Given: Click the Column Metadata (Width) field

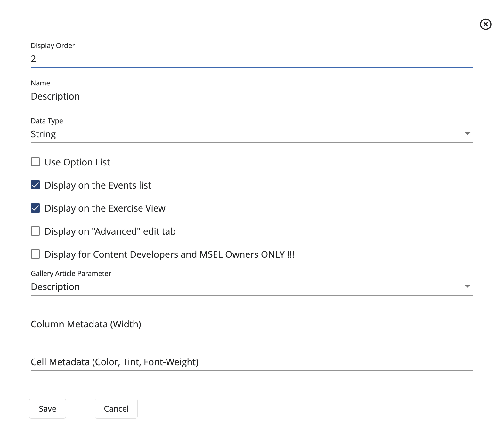Looking at the screenshot, I should coord(251,324).
